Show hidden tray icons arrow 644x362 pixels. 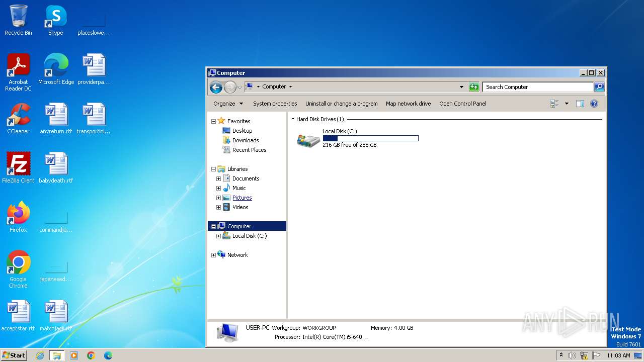pos(561,355)
